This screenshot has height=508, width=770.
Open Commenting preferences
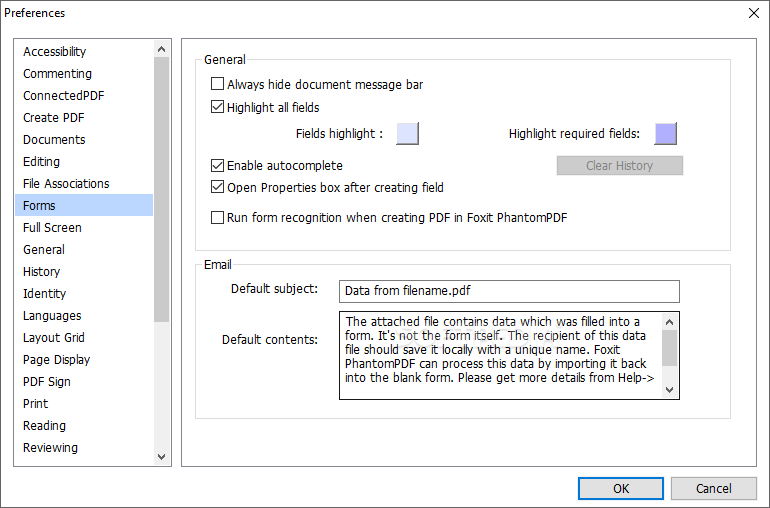tap(84, 74)
